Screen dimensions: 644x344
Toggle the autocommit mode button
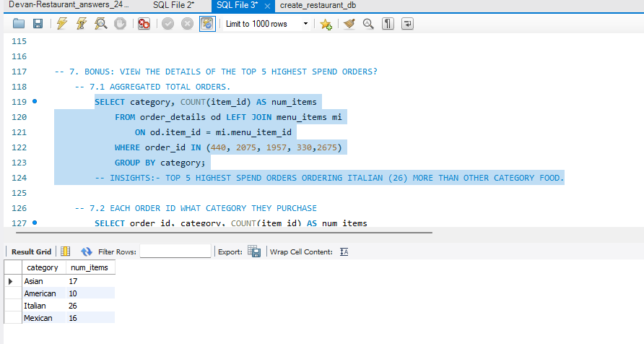[206, 24]
